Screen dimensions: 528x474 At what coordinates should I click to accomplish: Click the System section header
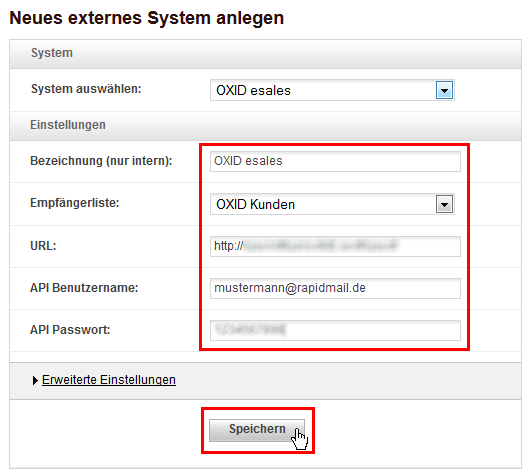(265, 54)
